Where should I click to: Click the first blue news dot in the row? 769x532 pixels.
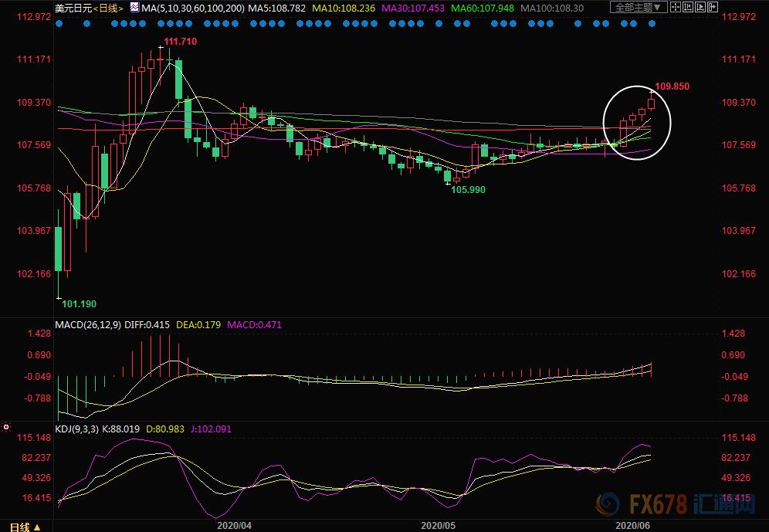59,23
